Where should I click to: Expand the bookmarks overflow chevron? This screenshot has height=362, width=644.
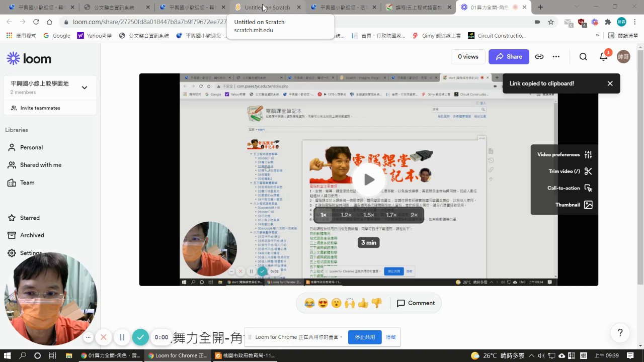tap(597, 36)
